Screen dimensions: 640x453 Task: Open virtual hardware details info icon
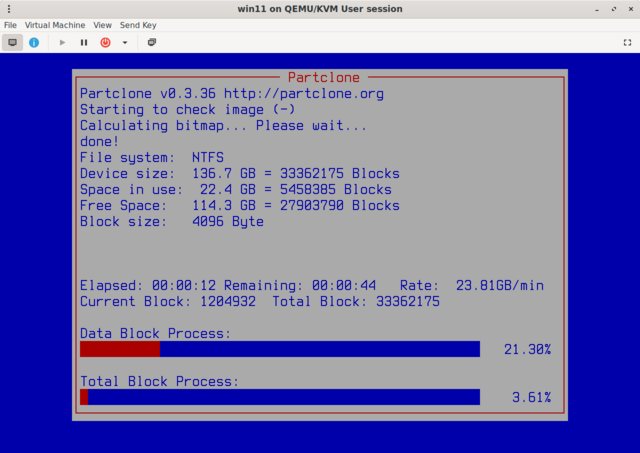click(x=34, y=43)
